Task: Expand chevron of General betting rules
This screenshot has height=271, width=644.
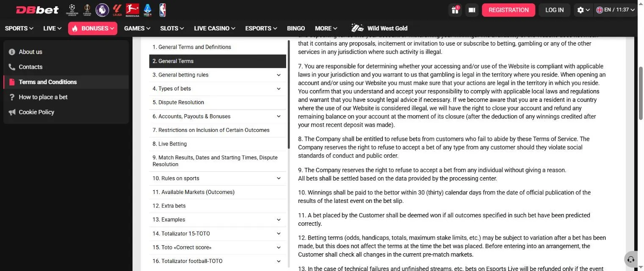Action: [x=279, y=75]
